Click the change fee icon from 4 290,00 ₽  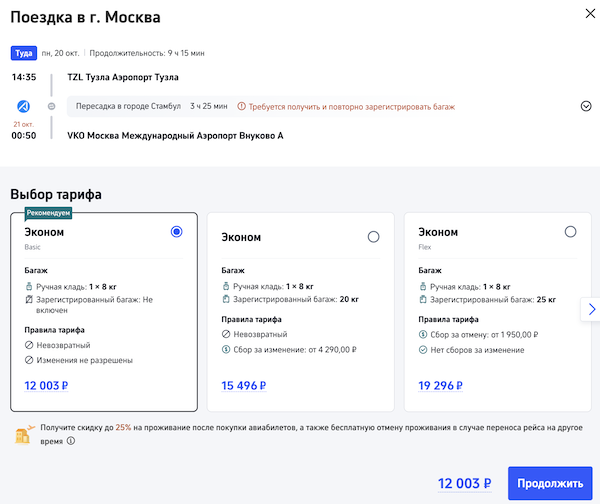tap(226, 350)
